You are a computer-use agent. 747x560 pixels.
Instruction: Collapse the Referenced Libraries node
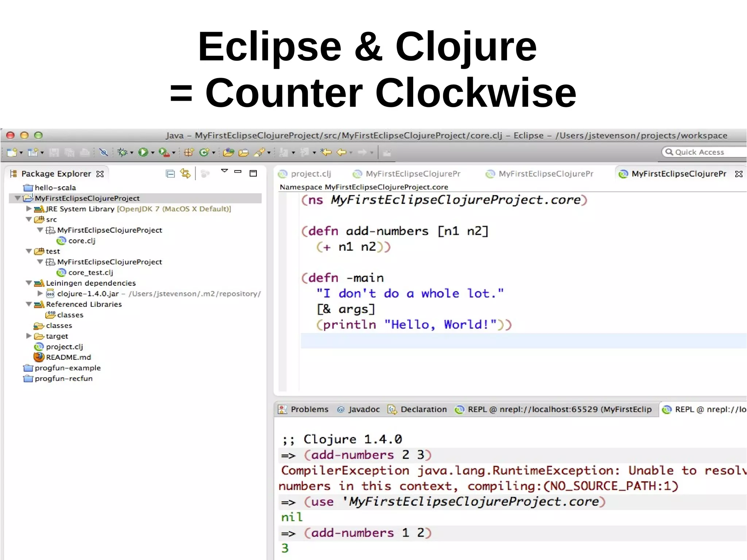click(x=29, y=304)
